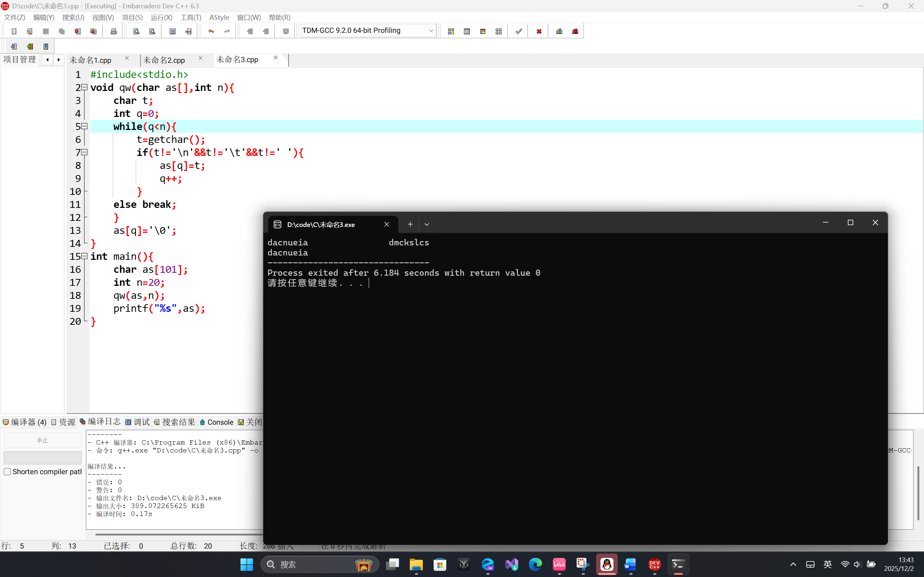This screenshot has height=577, width=924.
Task: Click the purple checkmark syntax check icon
Action: (x=519, y=31)
